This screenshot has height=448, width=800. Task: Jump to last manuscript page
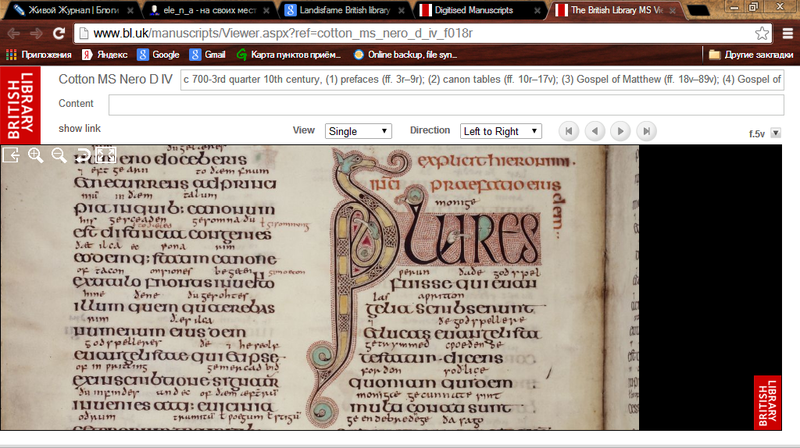(x=646, y=131)
